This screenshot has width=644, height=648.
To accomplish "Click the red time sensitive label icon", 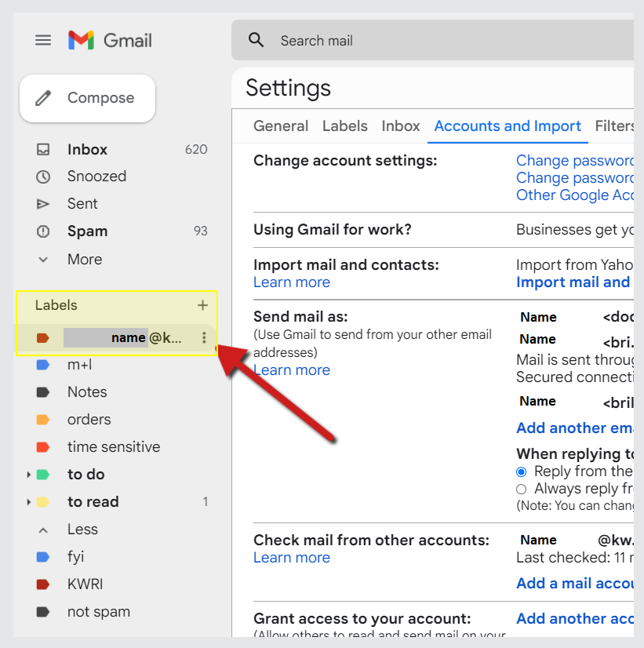I will pos(43,446).
